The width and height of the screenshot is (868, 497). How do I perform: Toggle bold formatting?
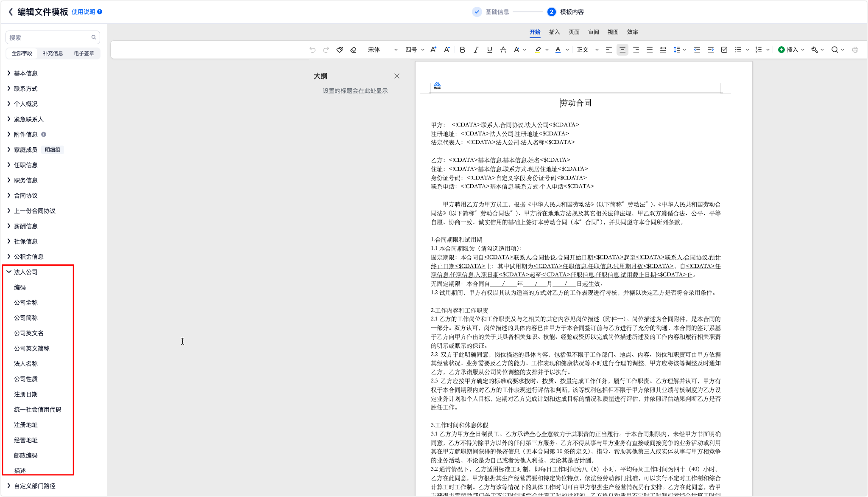pyautogui.click(x=462, y=50)
